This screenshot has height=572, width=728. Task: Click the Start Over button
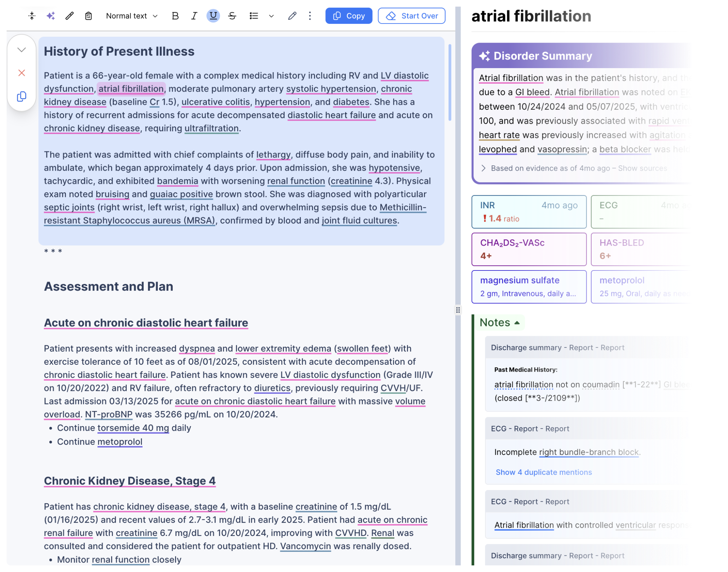coord(412,16)
